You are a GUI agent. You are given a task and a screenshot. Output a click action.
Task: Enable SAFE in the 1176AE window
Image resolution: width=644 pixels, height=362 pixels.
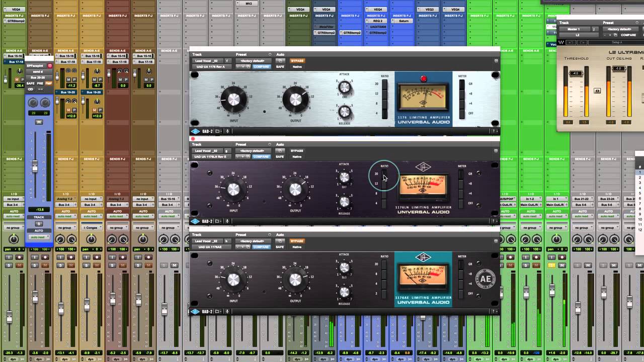pos(280,247)
